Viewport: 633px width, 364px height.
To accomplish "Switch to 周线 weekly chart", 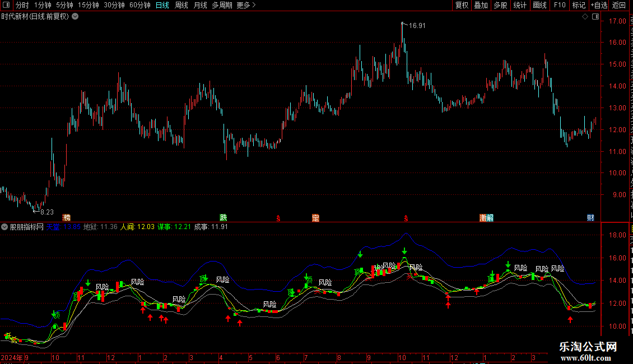I will click(181, 5).
